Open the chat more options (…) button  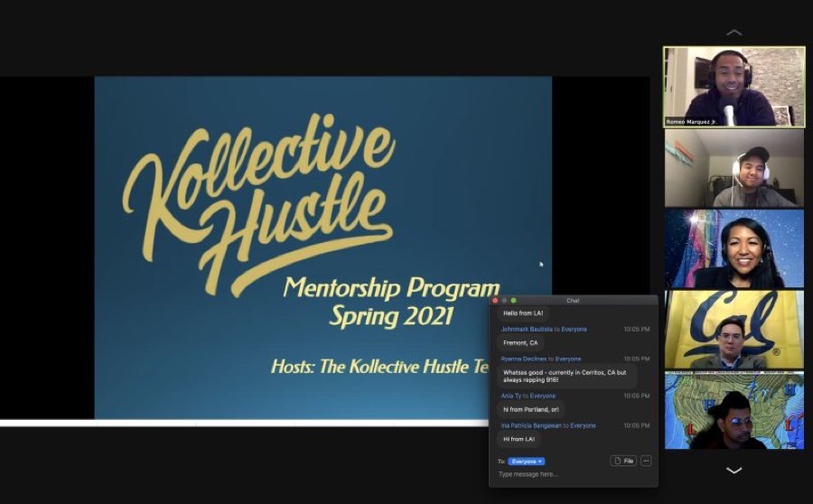click(646, 461)
